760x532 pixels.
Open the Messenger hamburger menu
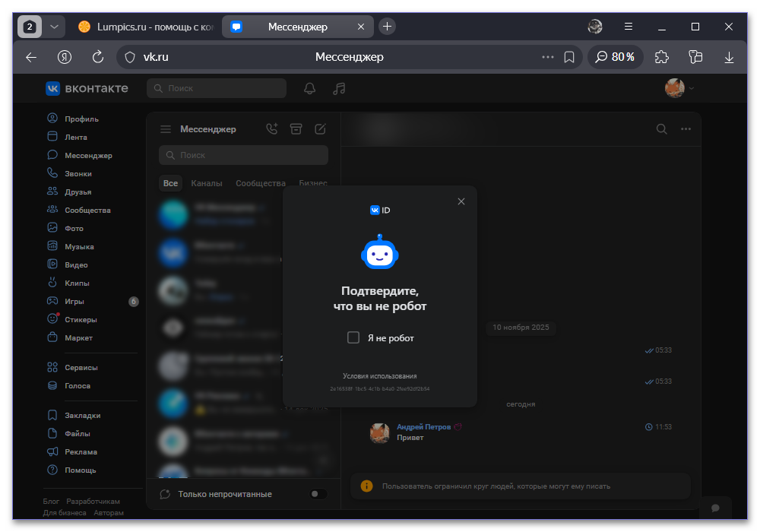166,129
